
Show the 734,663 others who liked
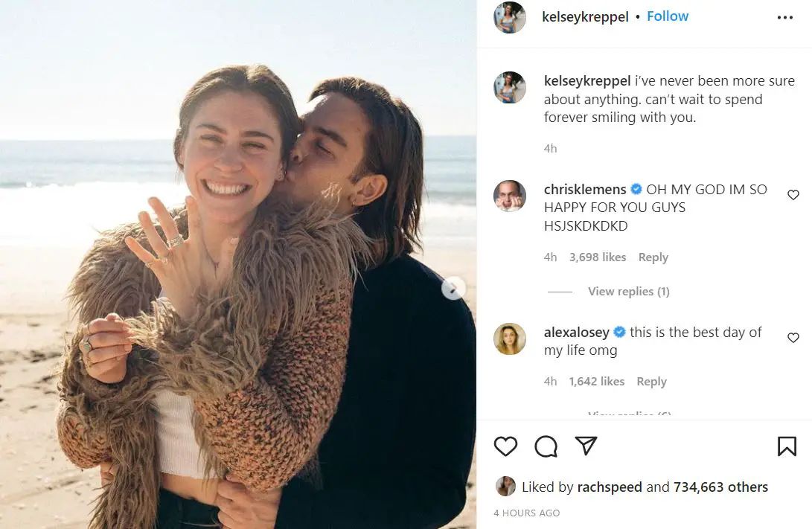click(720, 487)
